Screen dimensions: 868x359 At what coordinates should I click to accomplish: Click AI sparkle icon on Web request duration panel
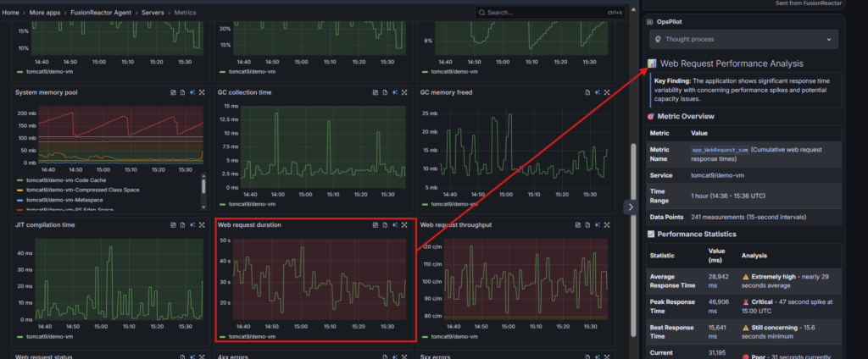pyautogui.click(x=395, y=225)
